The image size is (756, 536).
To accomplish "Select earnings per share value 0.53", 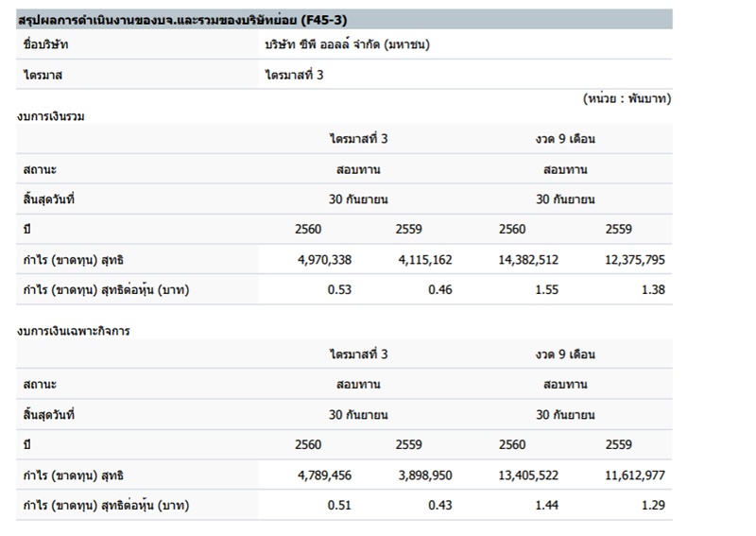I will tap(339, 290).
